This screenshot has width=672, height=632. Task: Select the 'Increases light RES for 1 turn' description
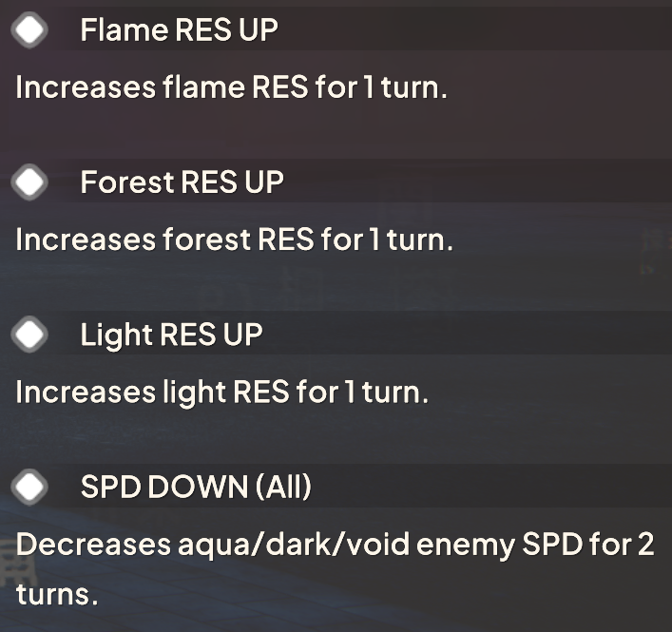pyautogui.click(x=222, y=393)
